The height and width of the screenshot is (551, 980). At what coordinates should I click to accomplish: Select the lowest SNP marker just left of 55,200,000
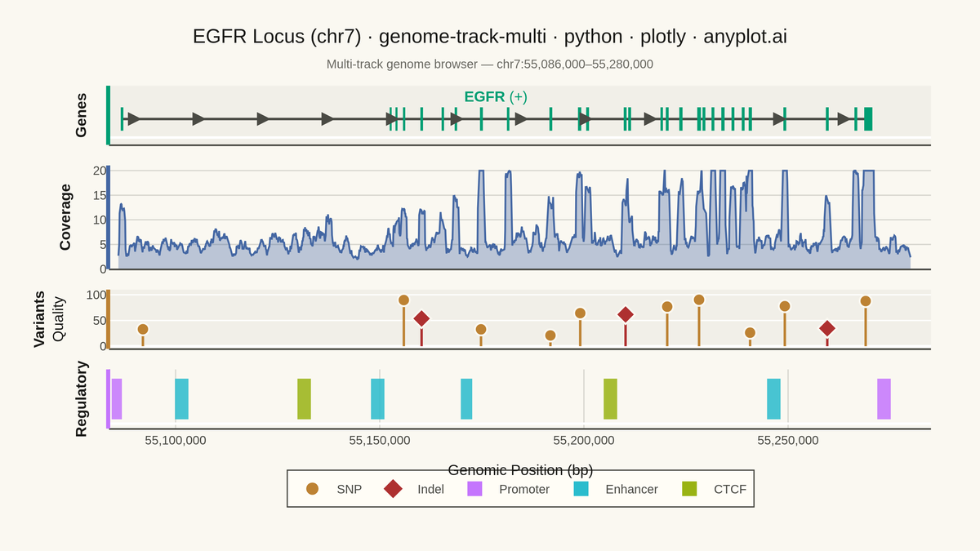pyautogui.click(x=550, y=335)
